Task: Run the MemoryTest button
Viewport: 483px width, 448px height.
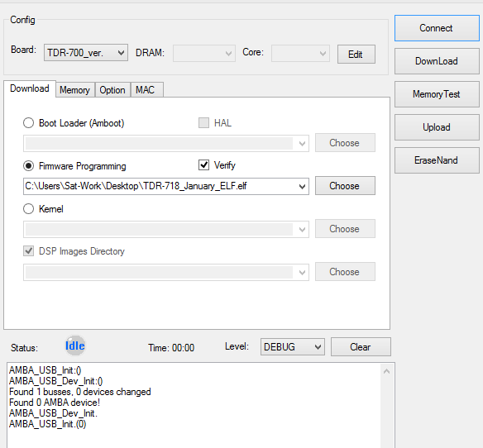Action: point(437,94)
